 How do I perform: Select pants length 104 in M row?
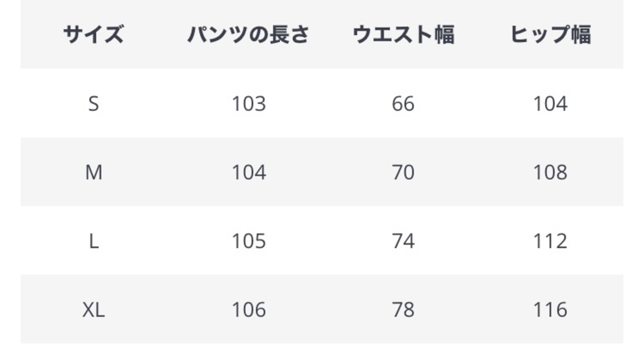click(x=248, y=173)
